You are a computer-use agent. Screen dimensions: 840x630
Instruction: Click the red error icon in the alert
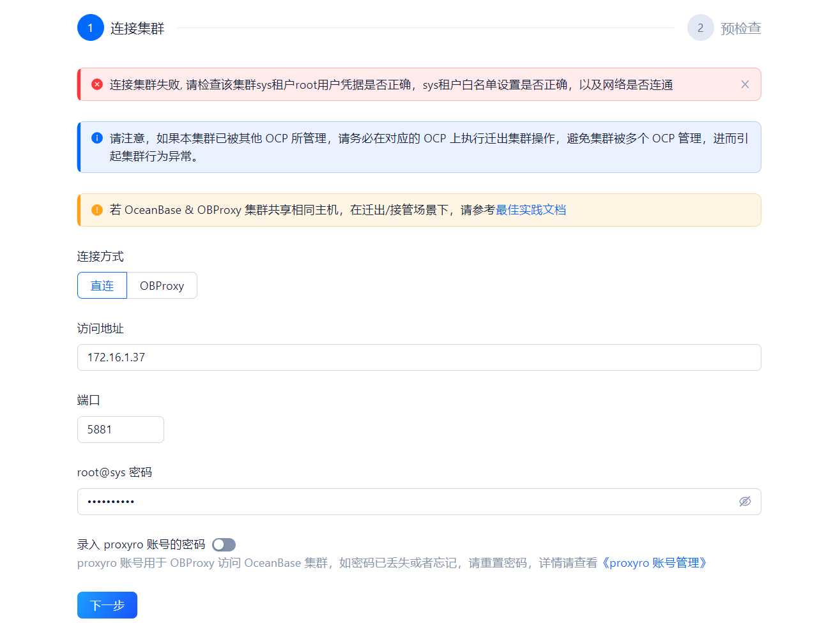point(97,84)
